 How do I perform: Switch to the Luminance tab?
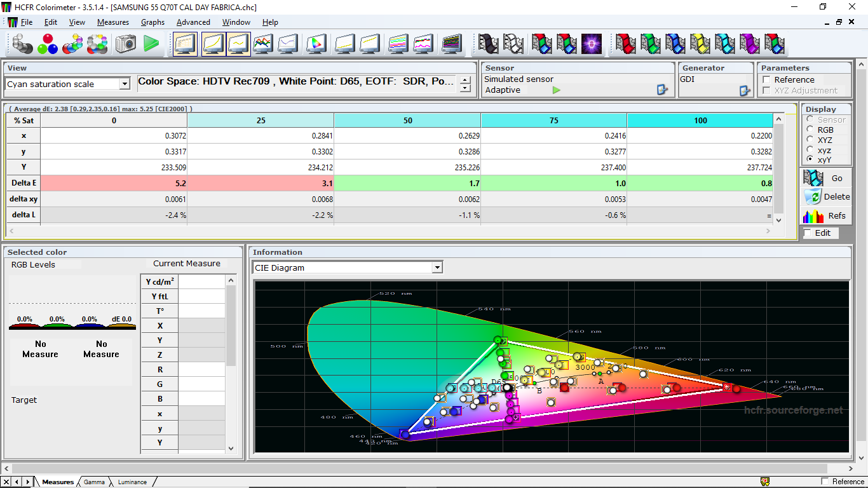(x=132, y=482)
